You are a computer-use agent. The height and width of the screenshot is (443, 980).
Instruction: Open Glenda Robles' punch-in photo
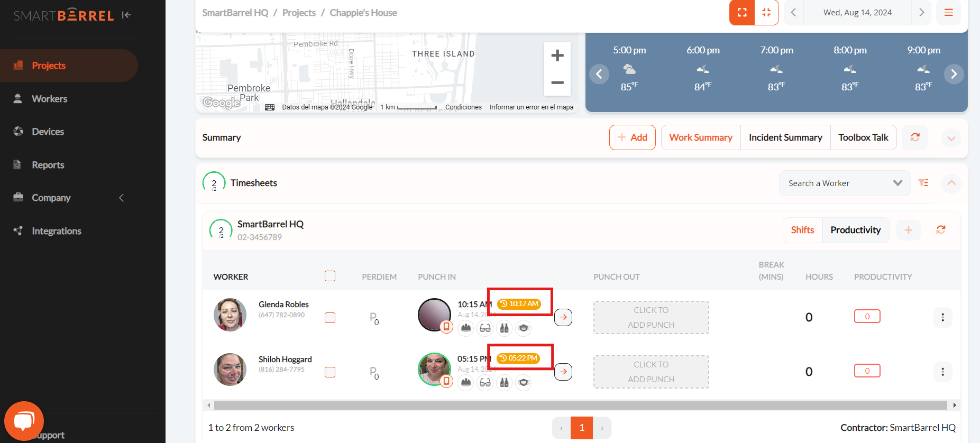pos(434,315)
